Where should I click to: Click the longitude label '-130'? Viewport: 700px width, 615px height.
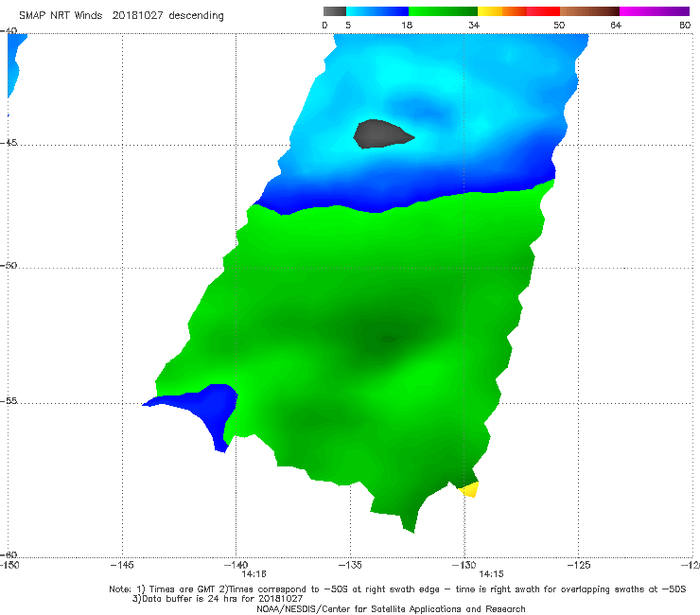pos(464,565)
